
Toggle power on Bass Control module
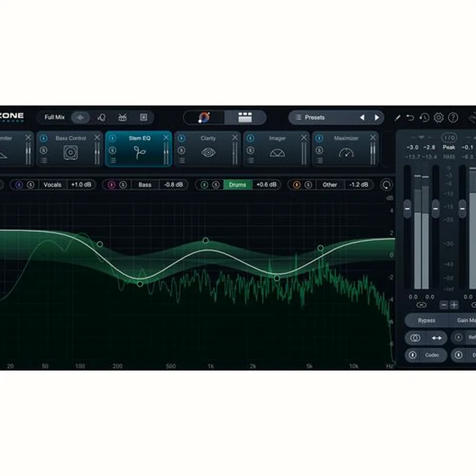[x=44, y=138]
